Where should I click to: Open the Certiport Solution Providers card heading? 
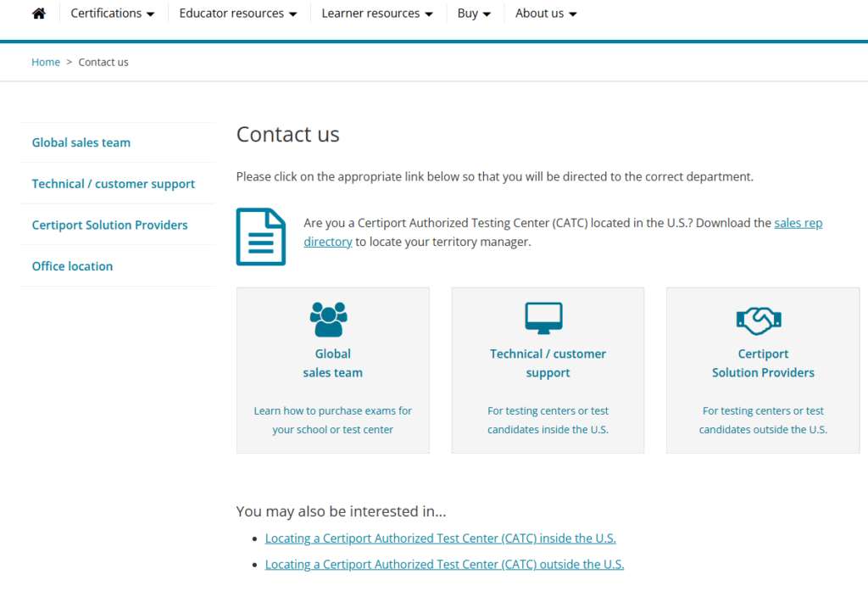click(x=764, y=364)
